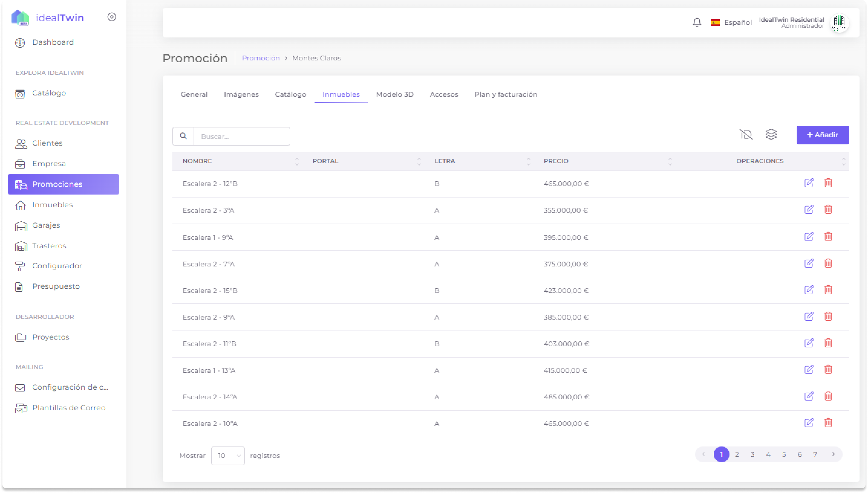Viewport: 868px width, 493px height.
Task: Click the search magnifier icon
Action: pyautogui.click(x=183, y=136)
